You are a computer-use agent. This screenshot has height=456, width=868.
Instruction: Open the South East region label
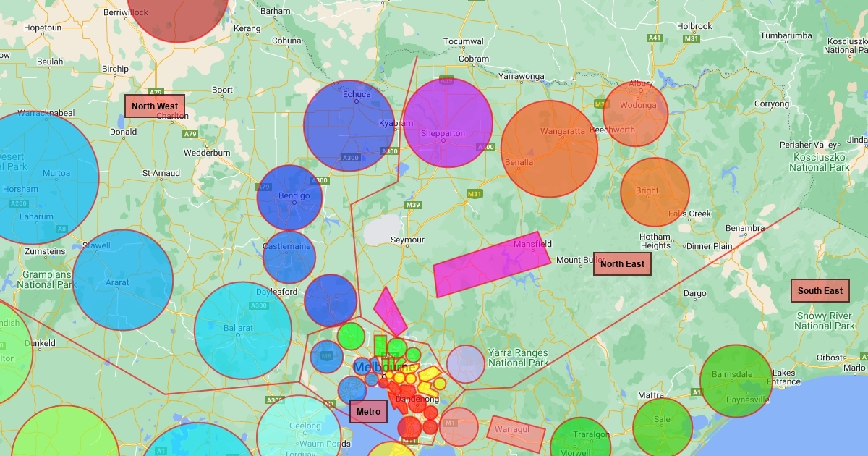820,291
